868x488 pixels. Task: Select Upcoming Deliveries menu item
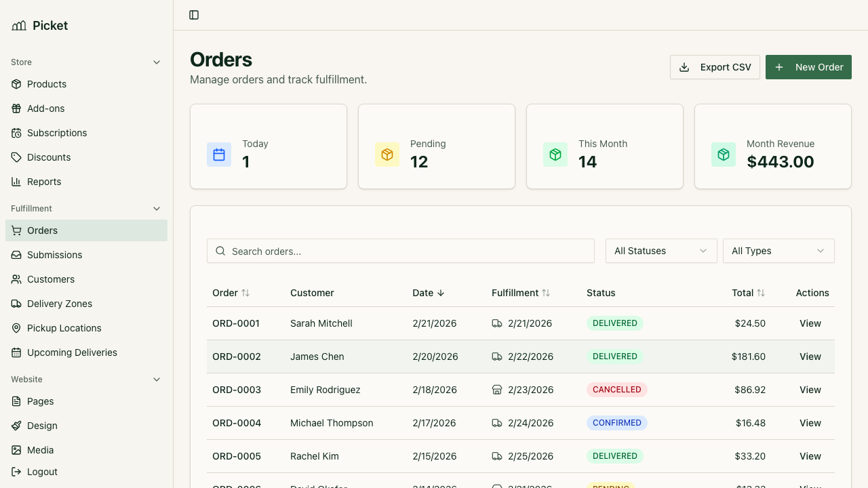[x=86, y=352]
